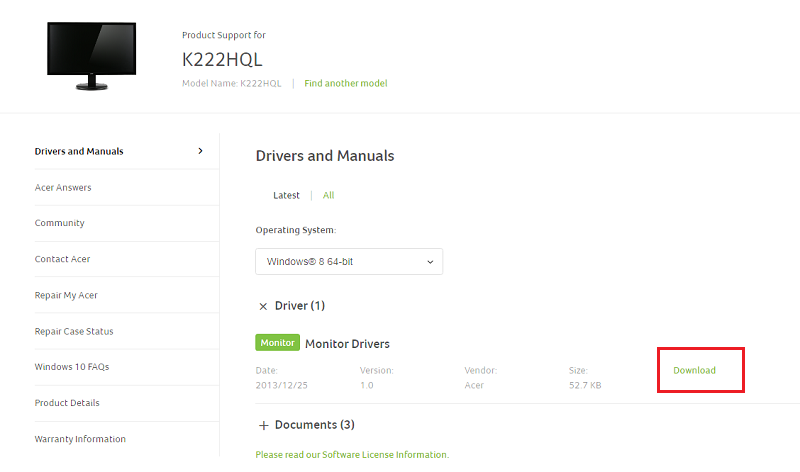Image resolution: width=800 pixels, height=472 pixels.
Task: Click the Drivers and Manuals main heading
Action: 325,156
